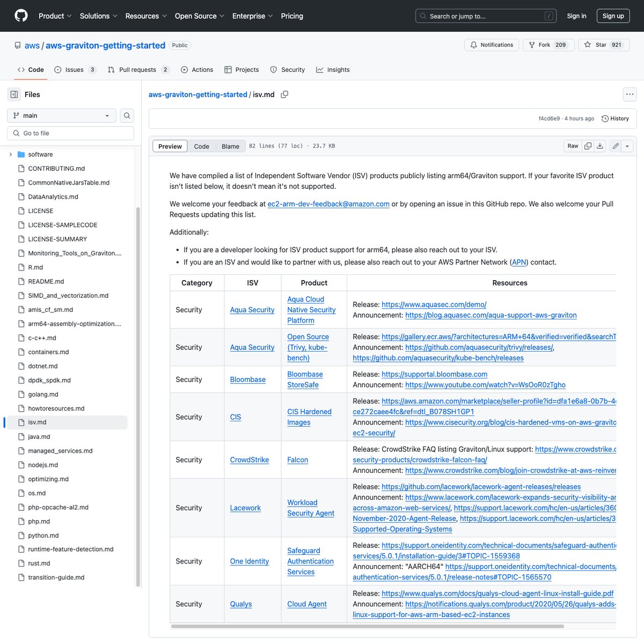Open the Actions tab
Viewport: 644px width, 644px height.
[x=197, y=70]
